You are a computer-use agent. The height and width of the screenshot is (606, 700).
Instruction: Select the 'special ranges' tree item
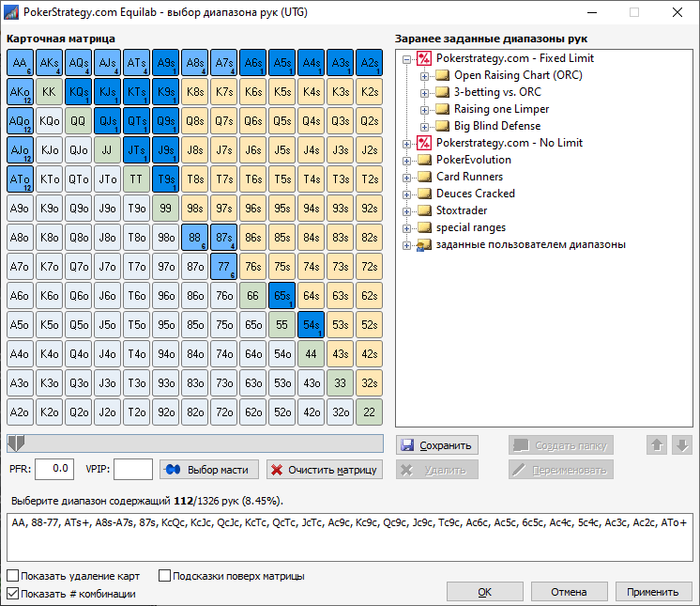tap(471, 228)
